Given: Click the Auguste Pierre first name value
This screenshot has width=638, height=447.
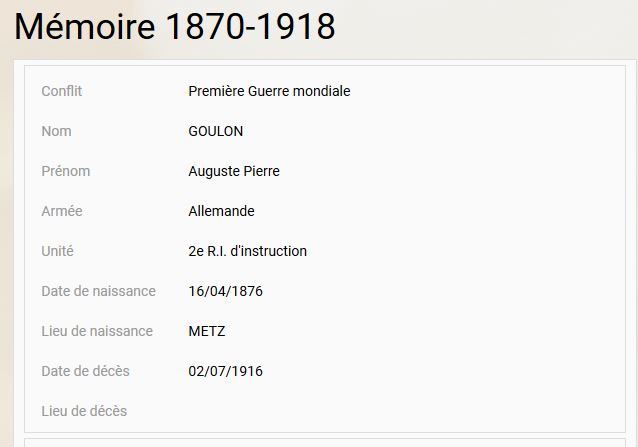Looking at the screenshot, I should pos(234,171).
